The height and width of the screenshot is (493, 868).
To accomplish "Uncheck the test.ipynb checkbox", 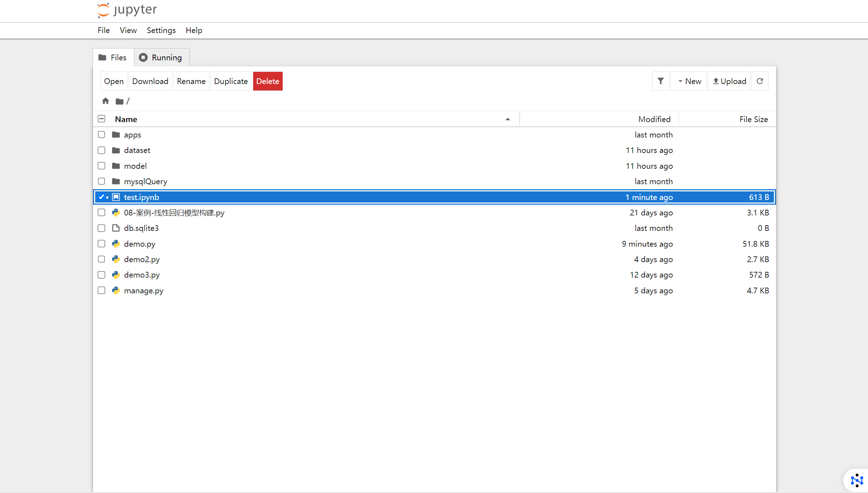I will (x=102, y=197).
